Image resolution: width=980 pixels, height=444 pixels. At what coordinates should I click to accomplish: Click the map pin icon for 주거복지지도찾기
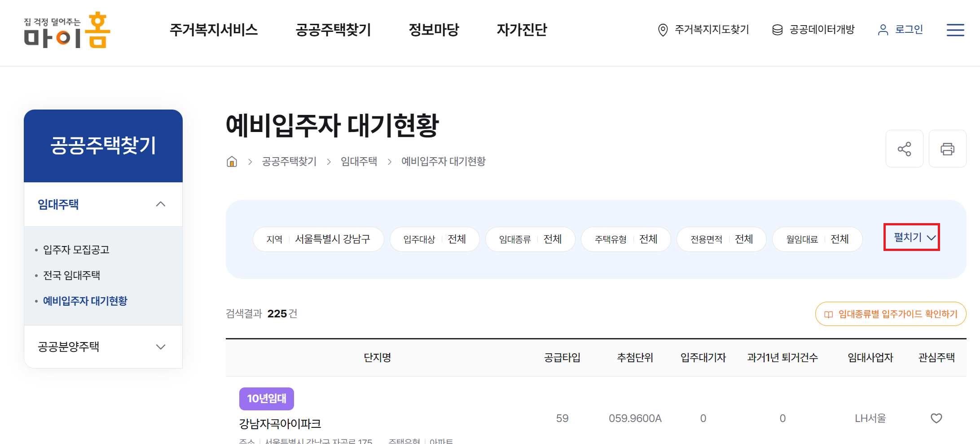pos(663,30)
